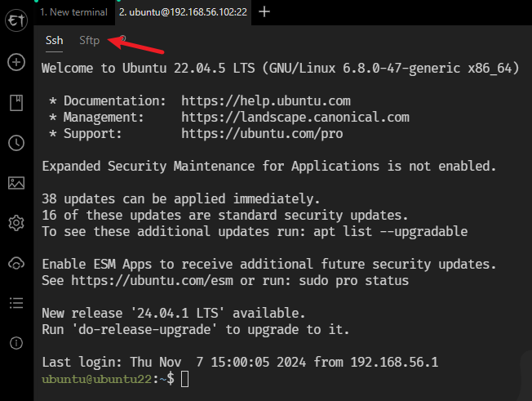Click the '* Support:' label
This screenshot has height=401, width=532.
tap(86, 133)
